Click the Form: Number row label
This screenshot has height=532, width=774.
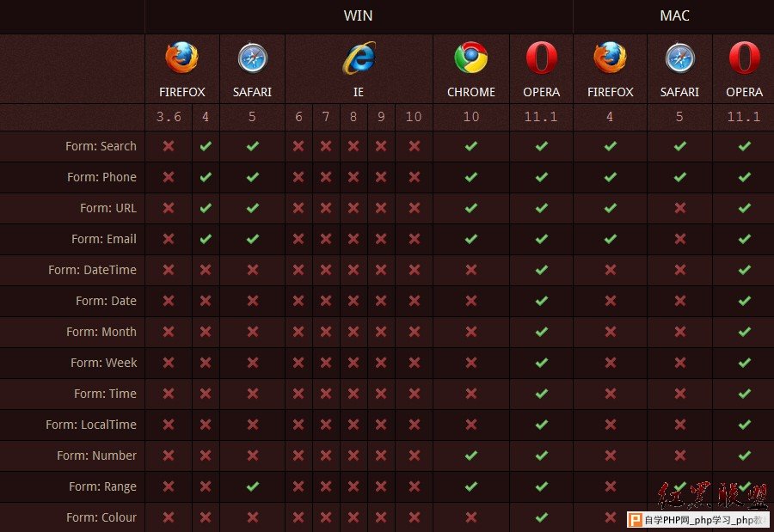point(96,456)
